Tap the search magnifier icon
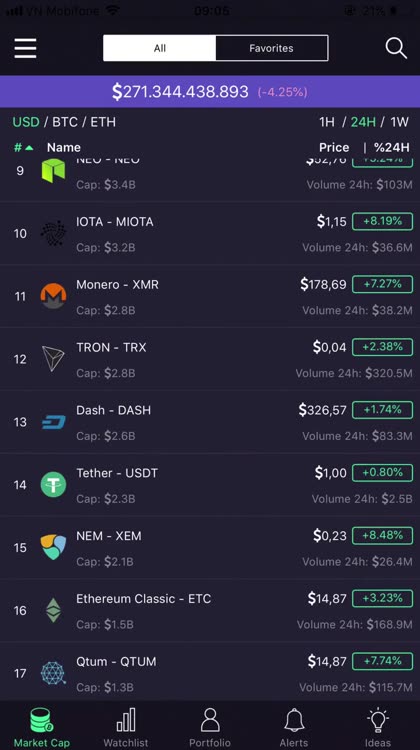The width and height of the screenshot is (420, 750). (x=396, y=48)
